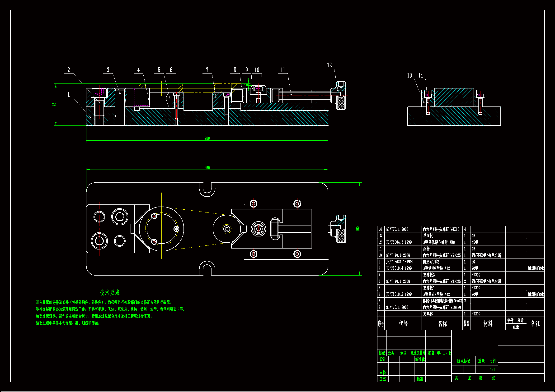The width and height of the screenshot is (555, 392).
Task: Select the 丝杆 row name cell
Action: click(x=426, y=249)
